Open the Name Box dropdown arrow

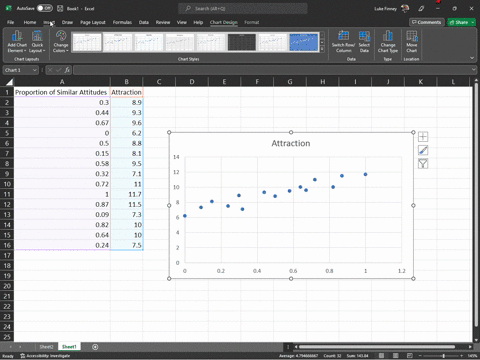pos(34,70)
